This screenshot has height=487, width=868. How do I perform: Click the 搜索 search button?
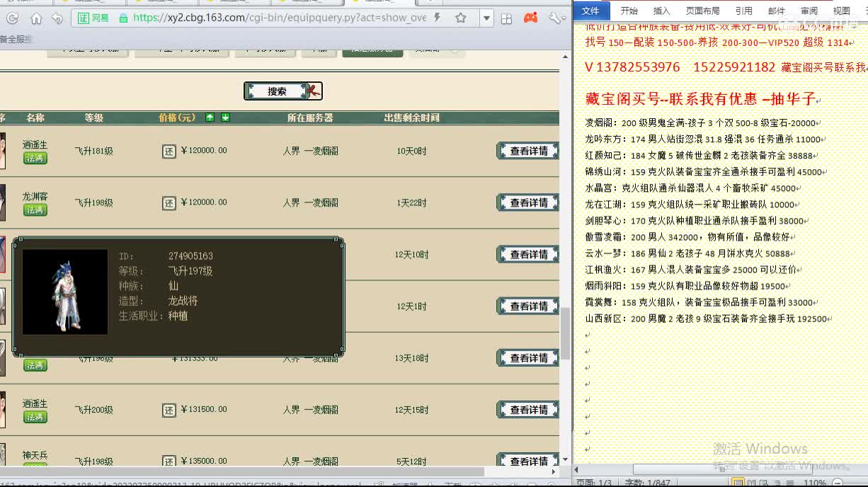tap(283, 91)
